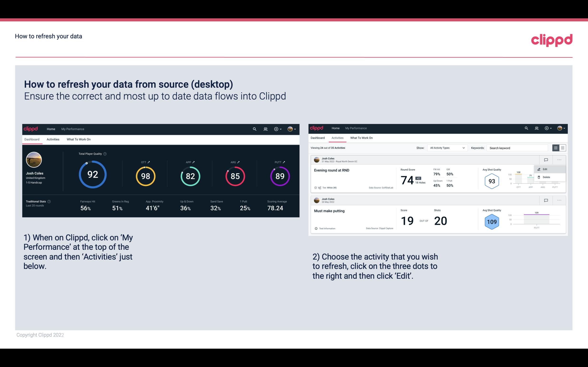The width and height of the screenshot is (588, 367).
Task: Click the Clippd logo icon top right
Action: (x=552, y=40)
